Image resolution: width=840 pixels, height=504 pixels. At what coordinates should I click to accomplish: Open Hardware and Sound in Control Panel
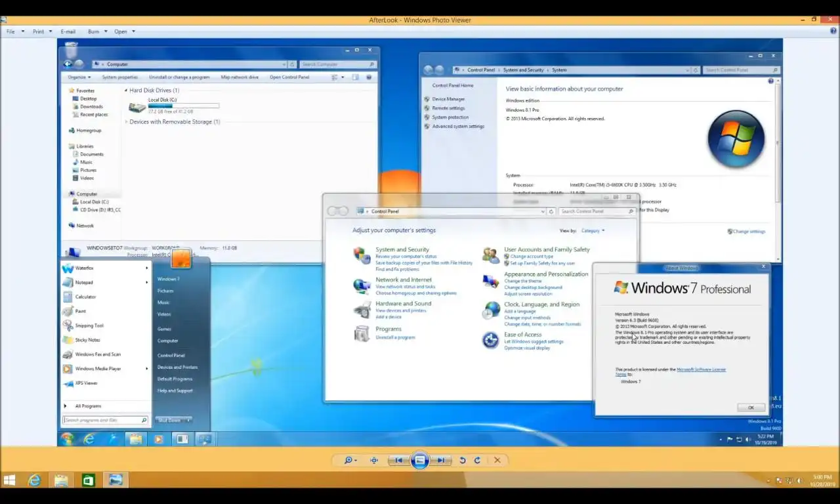tap(404, 304)
